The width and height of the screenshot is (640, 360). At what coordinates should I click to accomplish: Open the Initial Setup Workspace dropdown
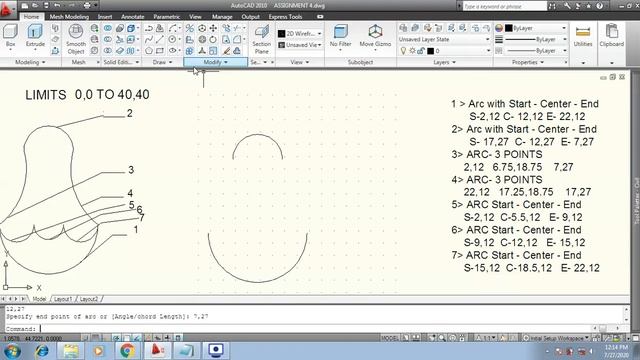coord(556,338)
